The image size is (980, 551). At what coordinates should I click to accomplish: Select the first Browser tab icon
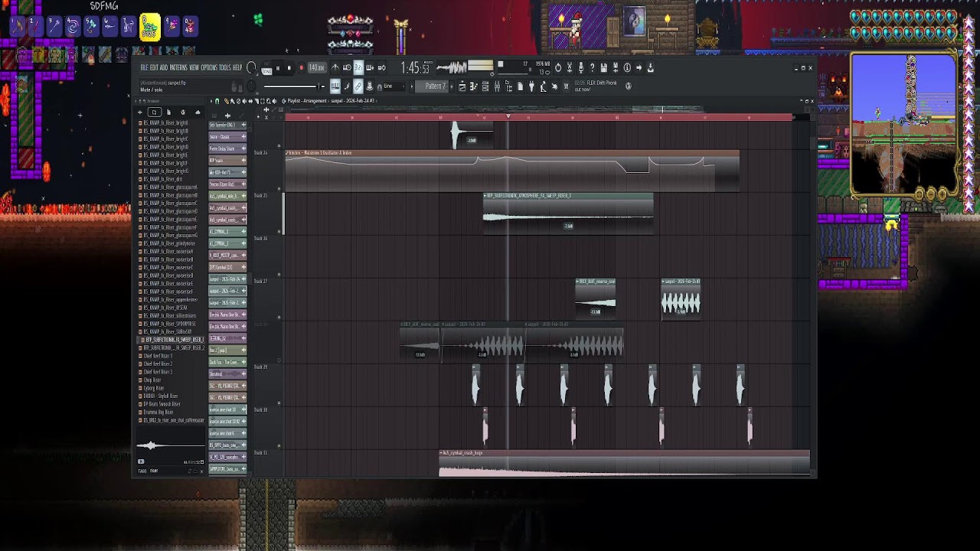pyautogui.click(x=154, y=112)
